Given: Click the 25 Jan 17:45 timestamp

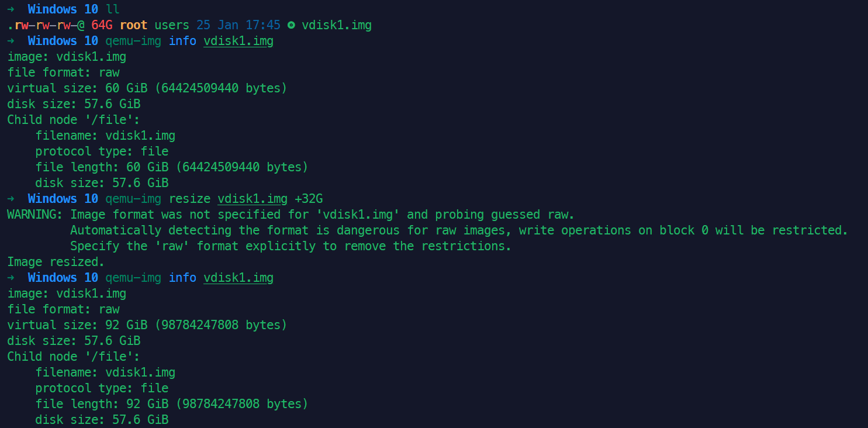Looking at the screenshot, I should click(238, 25).
